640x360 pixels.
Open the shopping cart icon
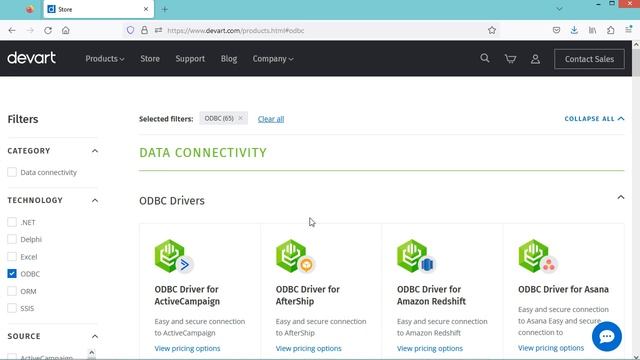click(510, 59)
